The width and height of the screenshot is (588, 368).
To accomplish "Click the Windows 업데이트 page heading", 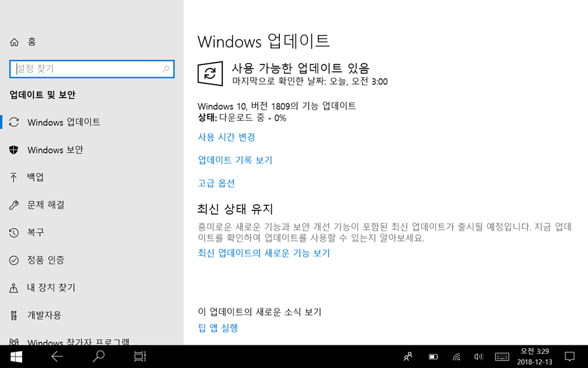I will tap(263, 41).
